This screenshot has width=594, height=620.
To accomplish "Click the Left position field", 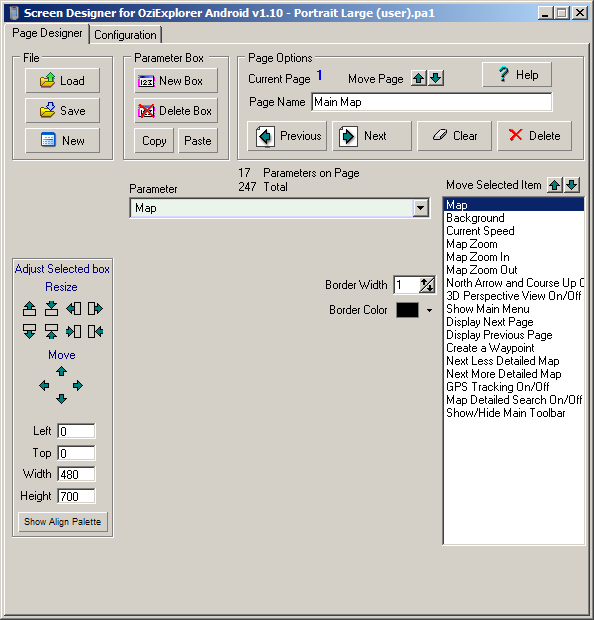I will pyautogui.click(x=76, y=431).
